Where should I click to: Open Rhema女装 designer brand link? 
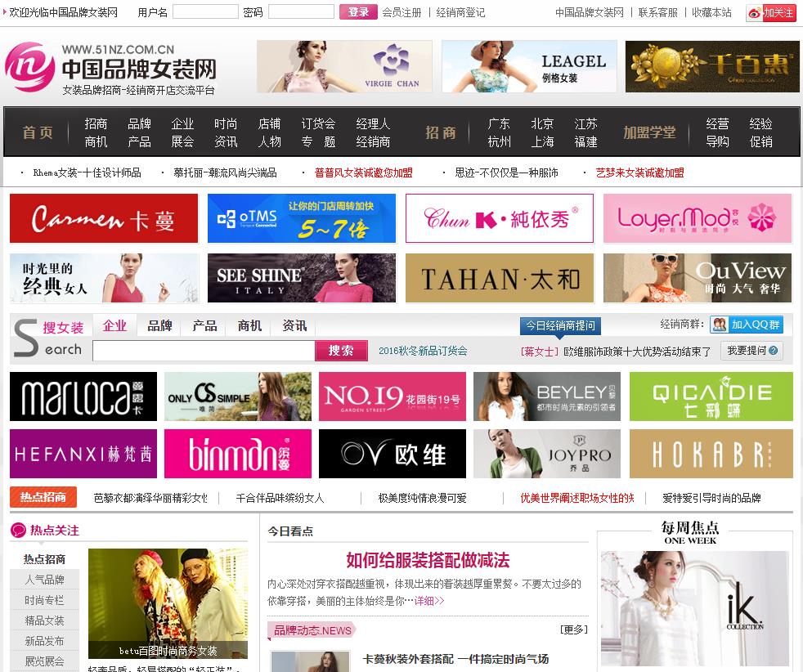tap(87, 172)
